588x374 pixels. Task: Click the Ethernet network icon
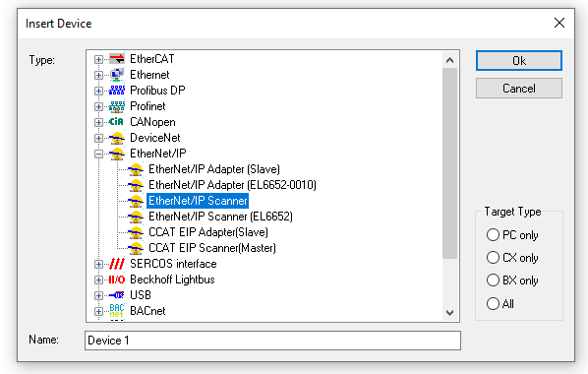point(117,75)
